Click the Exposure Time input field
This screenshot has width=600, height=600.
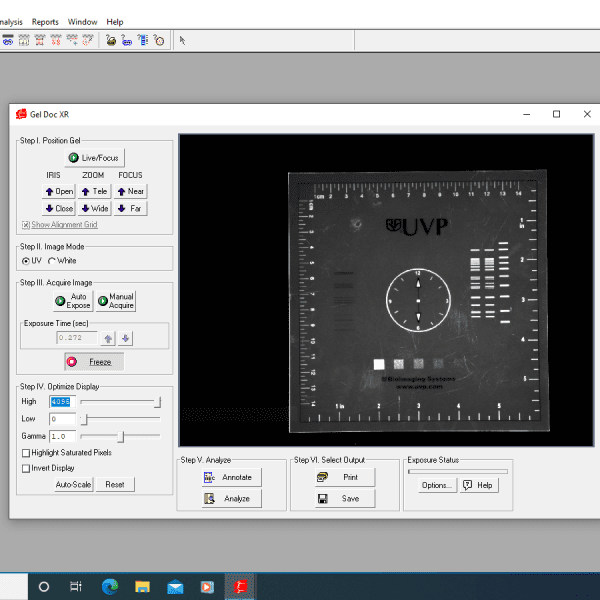click(x=78, y=338)
